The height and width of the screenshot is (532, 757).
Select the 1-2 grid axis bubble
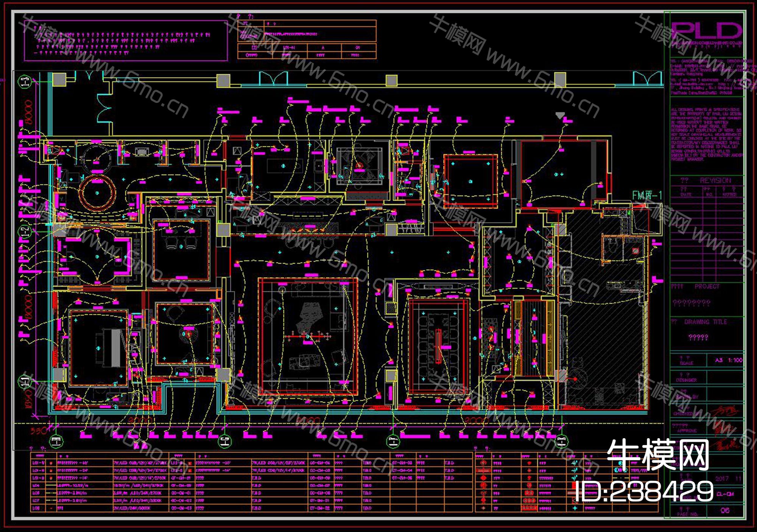(25, 232)
